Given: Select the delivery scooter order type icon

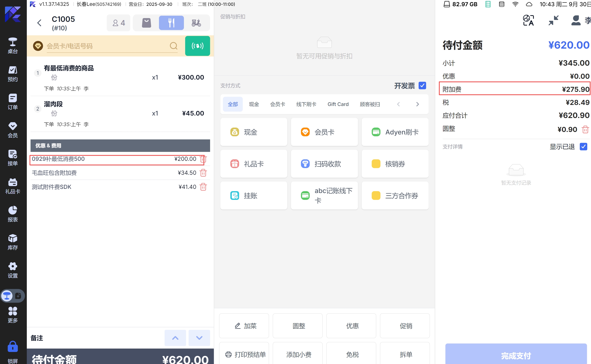Looking at the screenshot, I should pyautogui.click(x=196, y=23).
